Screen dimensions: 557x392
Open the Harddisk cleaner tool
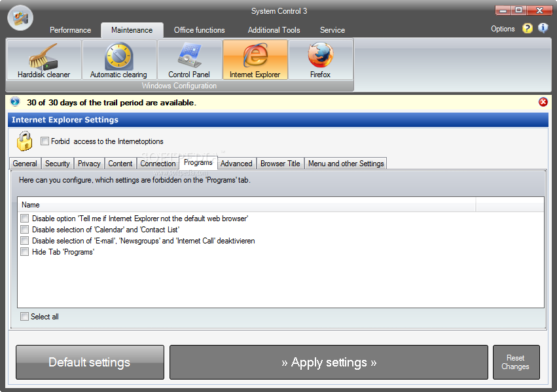point(44,60)
